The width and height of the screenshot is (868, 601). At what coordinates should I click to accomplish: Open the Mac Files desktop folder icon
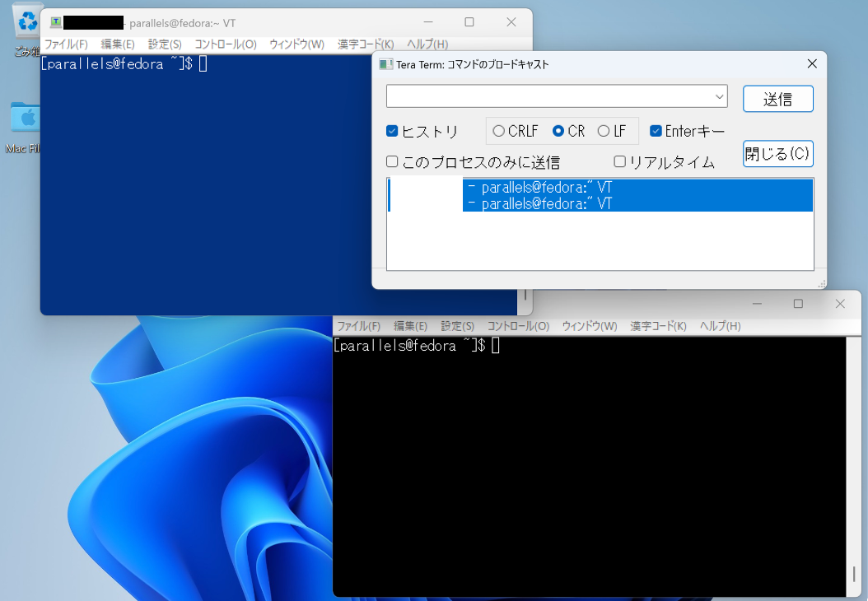click(25, 128)
